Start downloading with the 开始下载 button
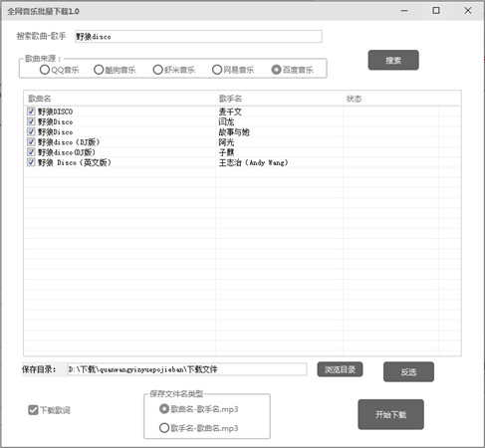 click(x=390, y=414)
